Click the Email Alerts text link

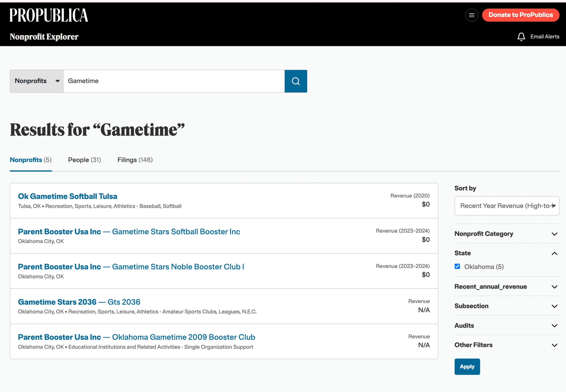(545, 37)
